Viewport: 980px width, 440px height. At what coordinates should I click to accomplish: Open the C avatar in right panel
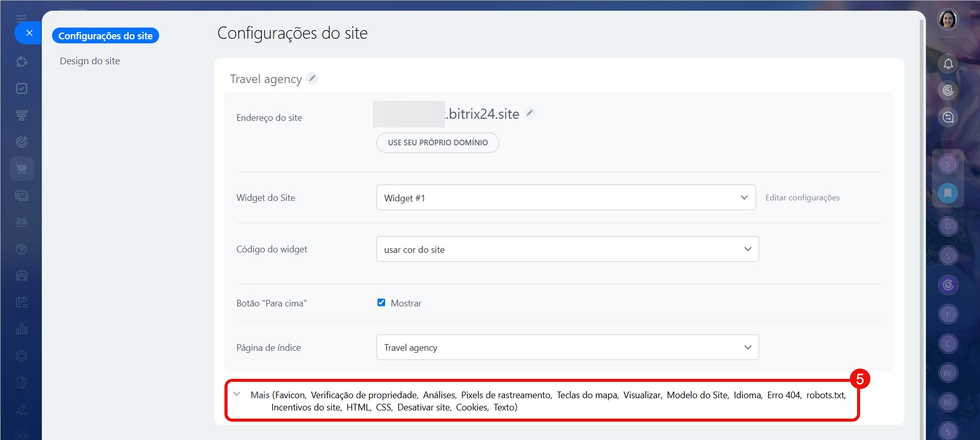coord(948,344)
